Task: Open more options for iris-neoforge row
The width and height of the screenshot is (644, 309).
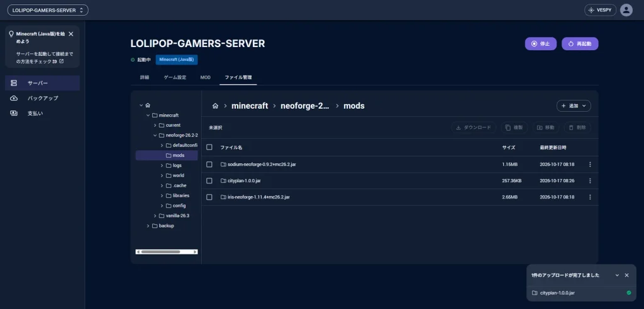Action: click(x=590, y=197)
